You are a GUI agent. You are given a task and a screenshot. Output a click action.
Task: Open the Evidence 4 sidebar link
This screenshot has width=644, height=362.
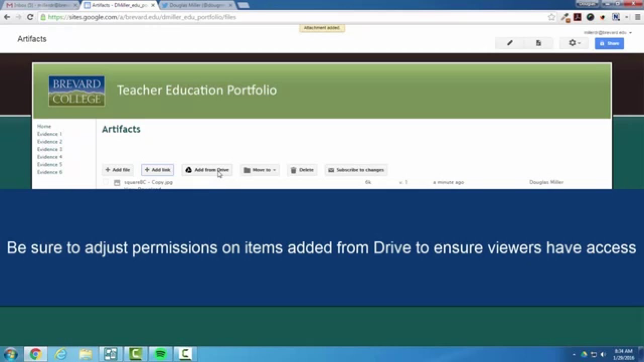[50, 156]
